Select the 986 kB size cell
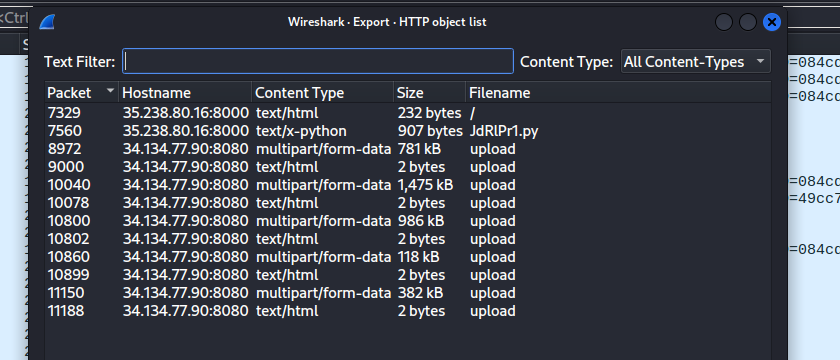The height and width of the screenshot is (360, 840). tap(421, 221)
